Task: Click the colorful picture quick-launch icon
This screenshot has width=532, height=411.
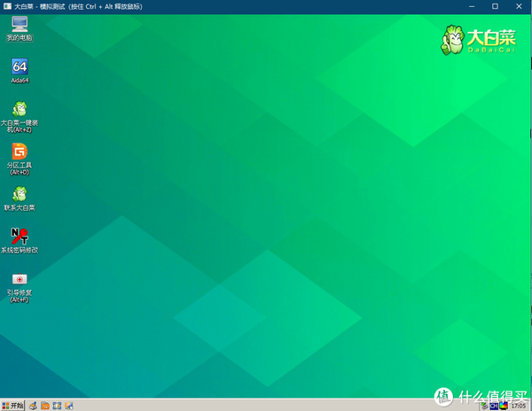Action: [69, 406]
